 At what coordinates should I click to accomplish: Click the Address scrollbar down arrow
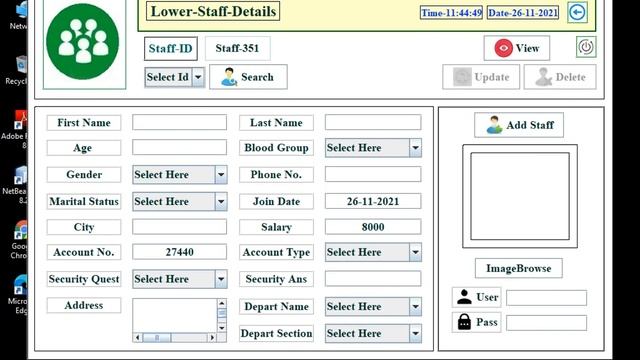(222, 328)
